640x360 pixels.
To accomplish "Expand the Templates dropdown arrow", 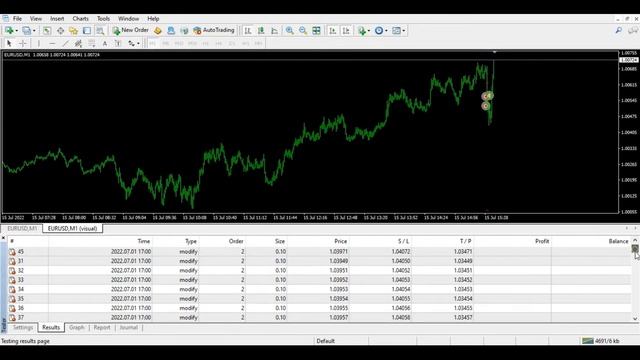I will click(404, 31).
